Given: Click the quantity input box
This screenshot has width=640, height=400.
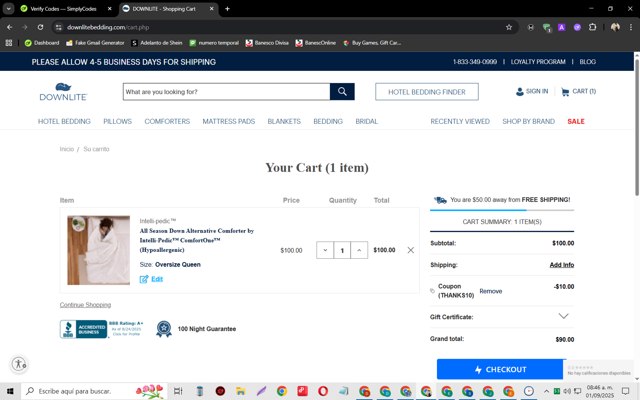Looking at the screenshot, I should (x=342, y=250).
